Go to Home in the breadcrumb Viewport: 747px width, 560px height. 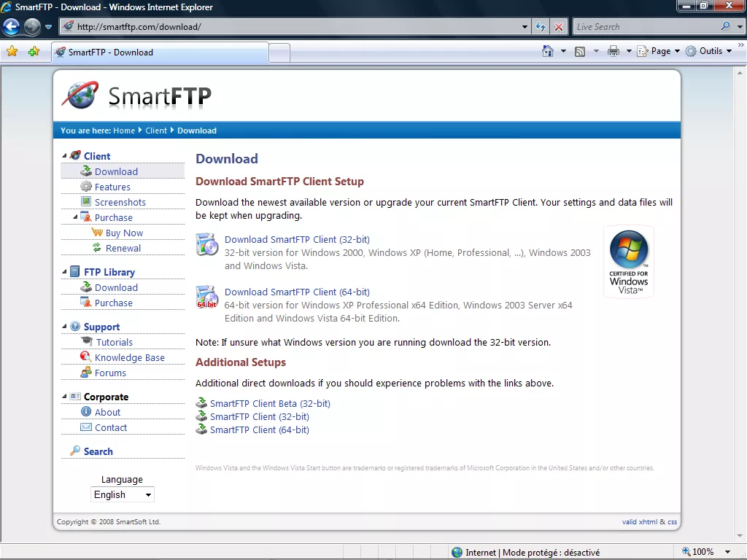(124, 131)
